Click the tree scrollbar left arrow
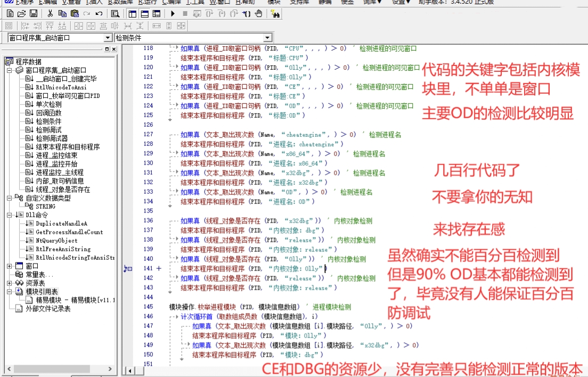 click(9, 369)
